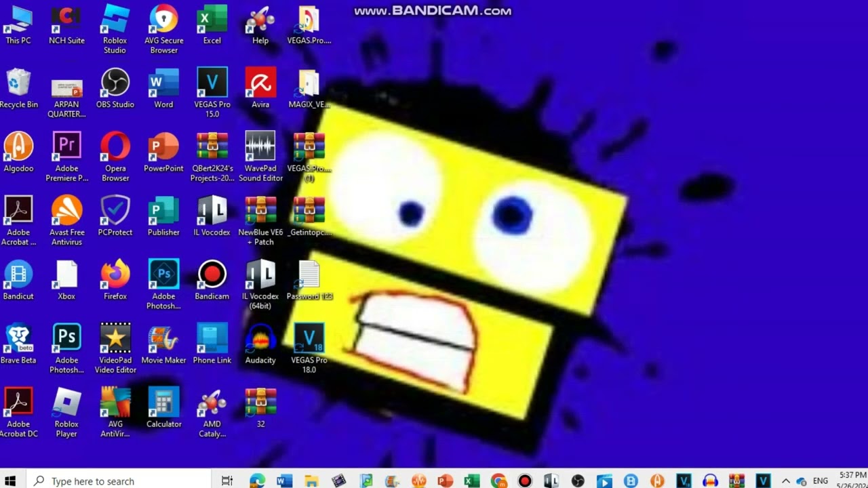868x488 pixels.
Task: Launch IL Vocodex (64bit)
Action: pyautogui.click(x=260, y=285)
